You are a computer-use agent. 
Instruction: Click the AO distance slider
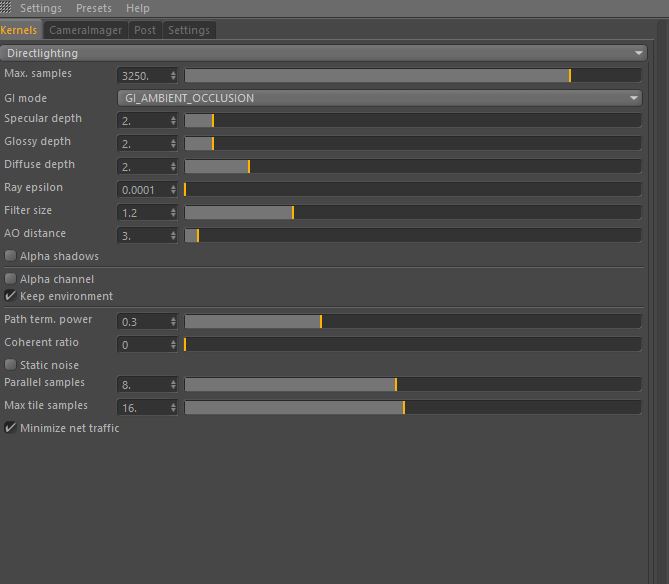(413, 236)
